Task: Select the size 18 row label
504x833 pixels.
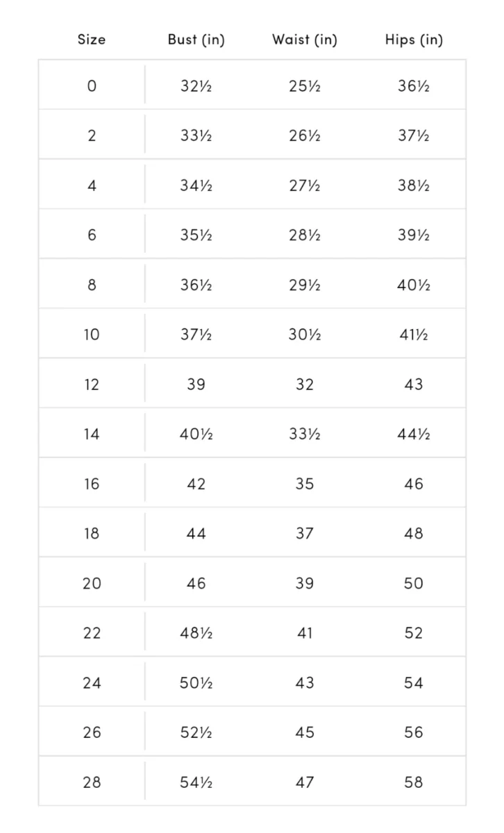Action: click(92, 534)
